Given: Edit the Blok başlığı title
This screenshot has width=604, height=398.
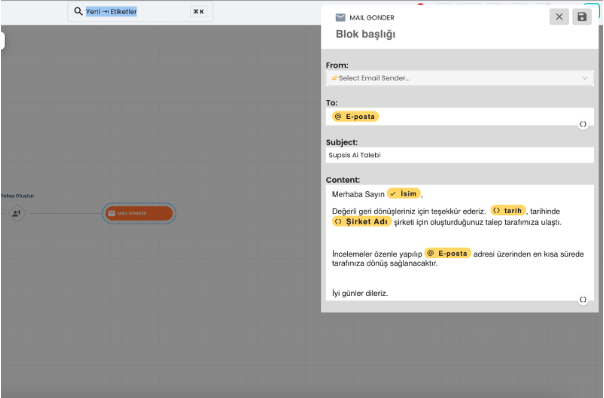Looking at the screenshot, I should pyautogui.click(x=366, y=34).
